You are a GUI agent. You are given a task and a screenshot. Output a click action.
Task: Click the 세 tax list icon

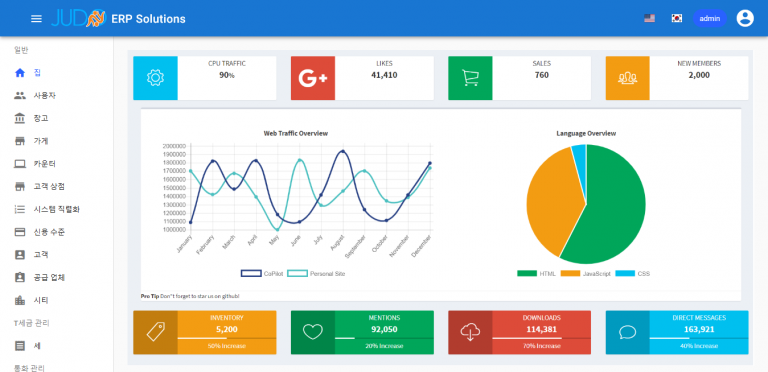click(20, 346)
